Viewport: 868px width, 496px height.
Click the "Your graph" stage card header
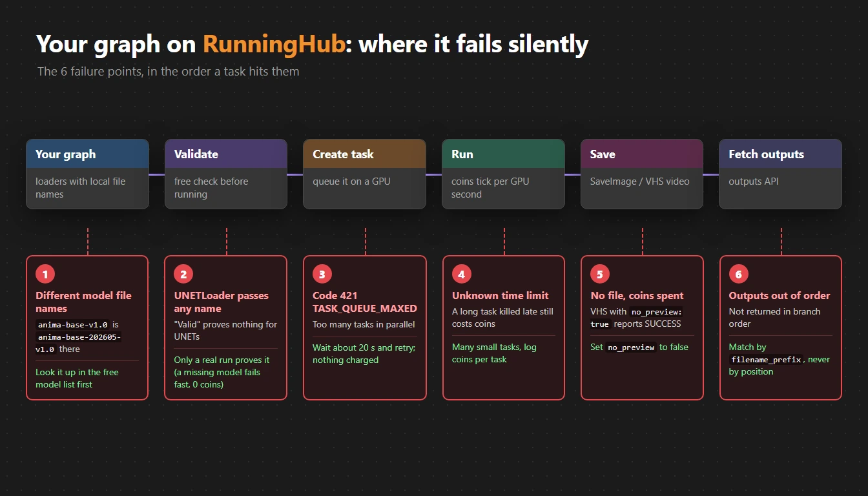pyautogui.click(x=87, y=154)
